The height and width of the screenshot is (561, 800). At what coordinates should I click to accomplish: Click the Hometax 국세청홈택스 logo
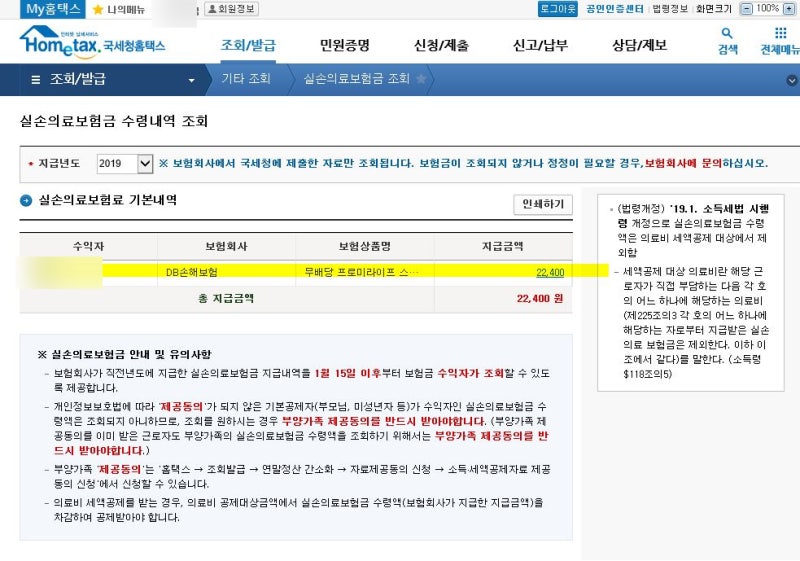(x=92, y=42)
